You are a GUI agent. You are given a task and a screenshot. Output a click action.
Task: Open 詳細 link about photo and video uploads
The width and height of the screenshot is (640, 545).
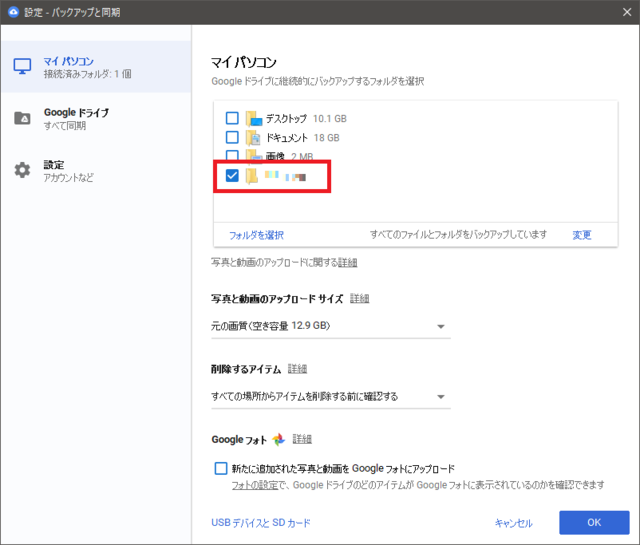[x=348, y=262]
